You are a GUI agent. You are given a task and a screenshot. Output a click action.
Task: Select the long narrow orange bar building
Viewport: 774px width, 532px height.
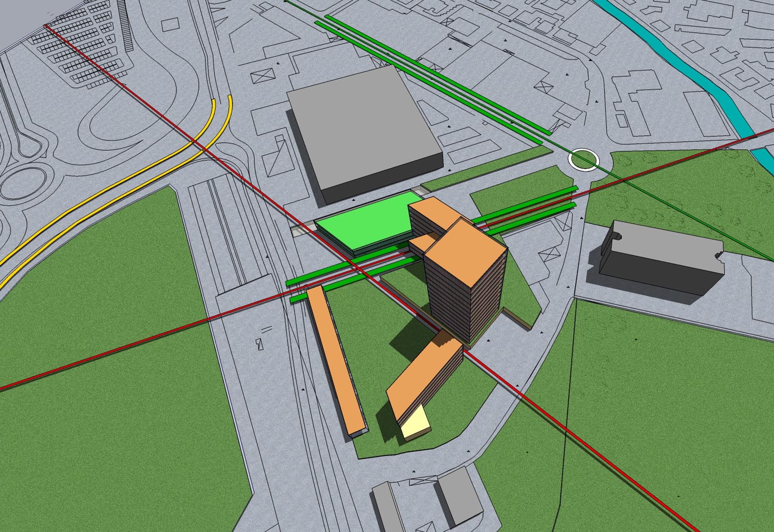(x=337, y=361)
